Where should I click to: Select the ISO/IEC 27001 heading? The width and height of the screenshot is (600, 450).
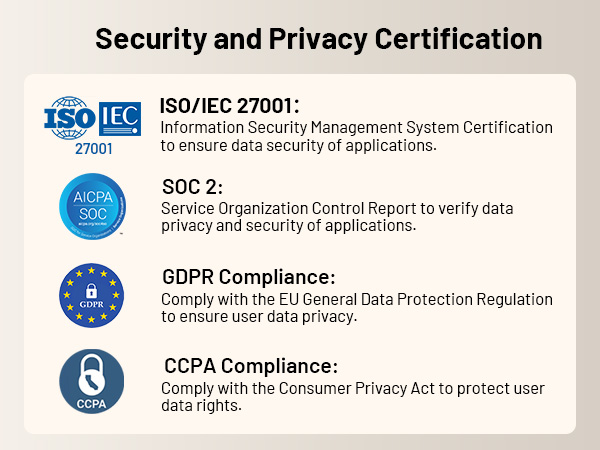230,107
